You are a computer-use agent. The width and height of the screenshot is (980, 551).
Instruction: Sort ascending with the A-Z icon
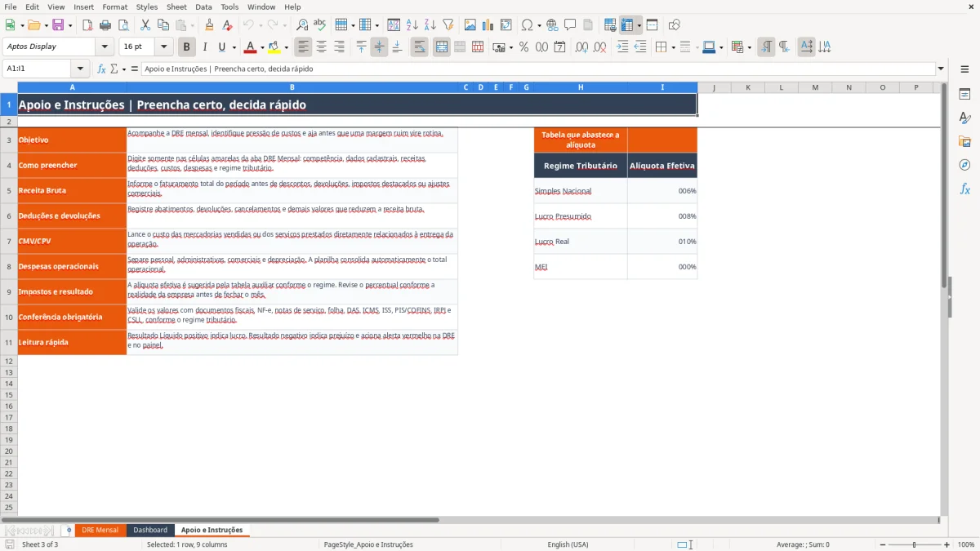tap(412, 25)
